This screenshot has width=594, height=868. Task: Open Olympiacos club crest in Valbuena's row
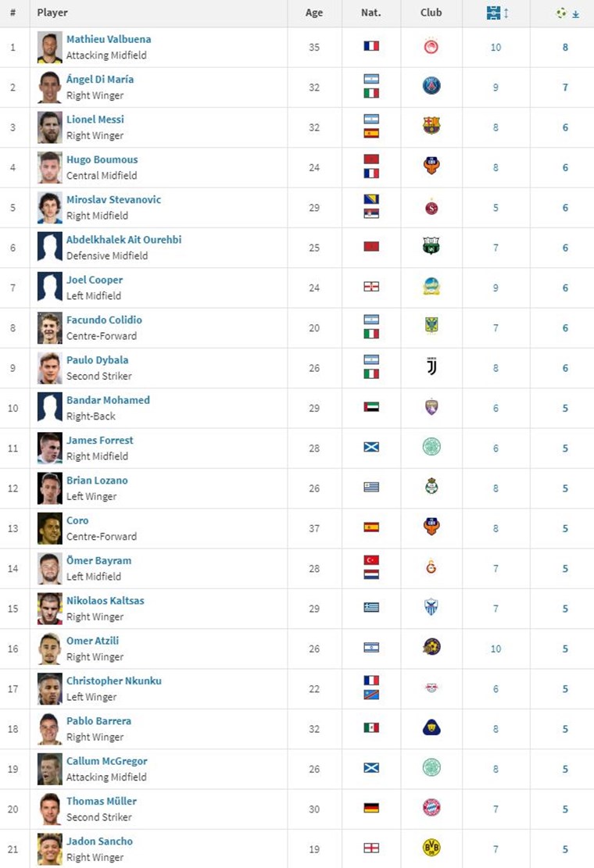tap(431, 47)
